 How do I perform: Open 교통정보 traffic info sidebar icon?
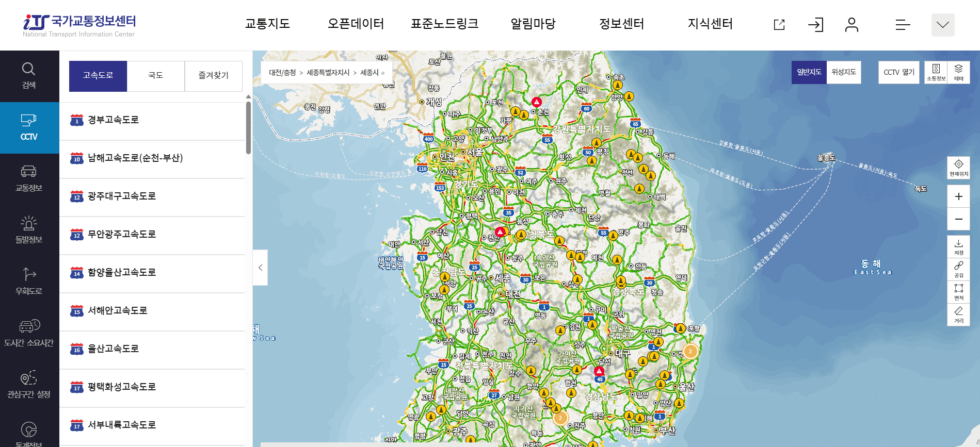tap(29, 179)
